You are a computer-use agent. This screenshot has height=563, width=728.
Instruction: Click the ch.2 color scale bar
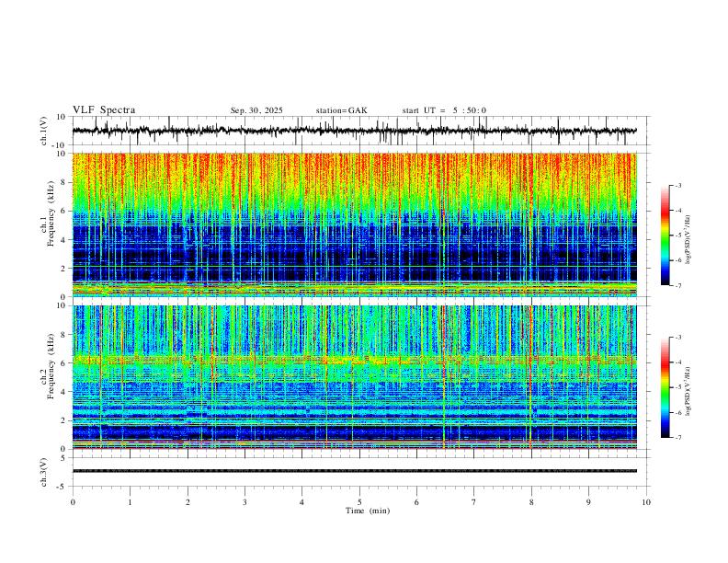[x=665, y=387]
